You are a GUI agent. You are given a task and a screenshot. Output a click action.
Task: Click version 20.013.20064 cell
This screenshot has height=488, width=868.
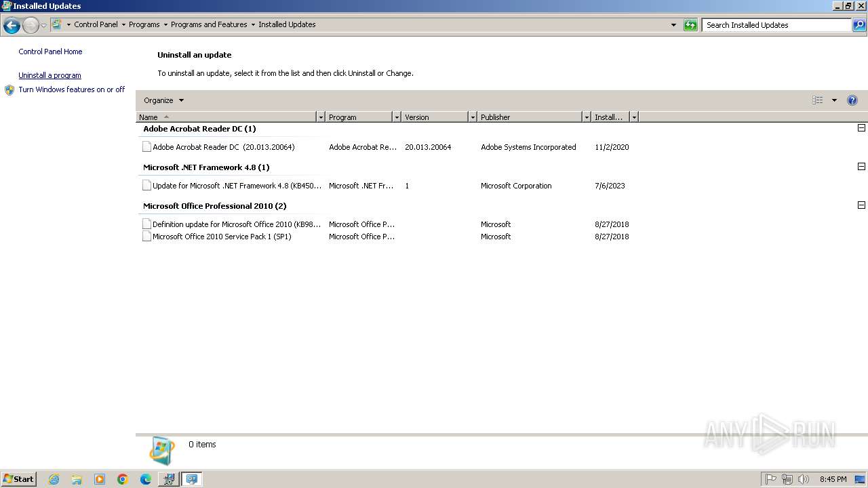428,147
